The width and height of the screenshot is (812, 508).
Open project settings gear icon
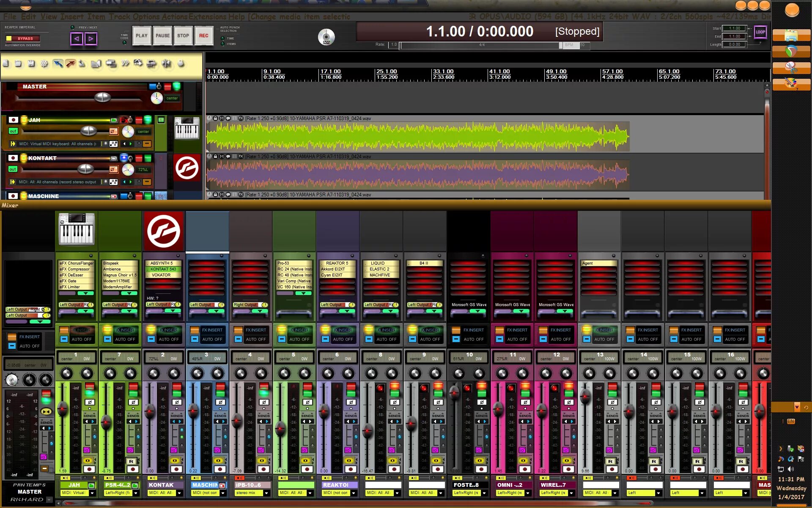coord(44,63)
